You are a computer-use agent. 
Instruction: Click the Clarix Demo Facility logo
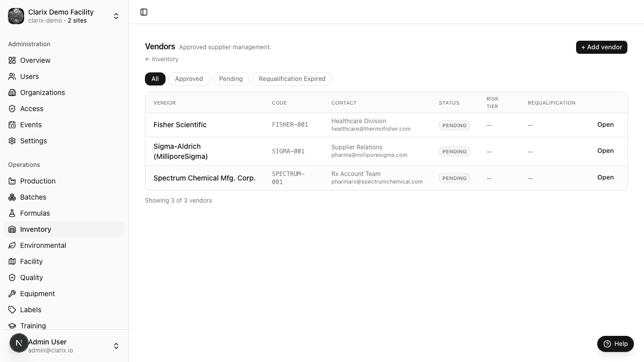tap(16, 16)
